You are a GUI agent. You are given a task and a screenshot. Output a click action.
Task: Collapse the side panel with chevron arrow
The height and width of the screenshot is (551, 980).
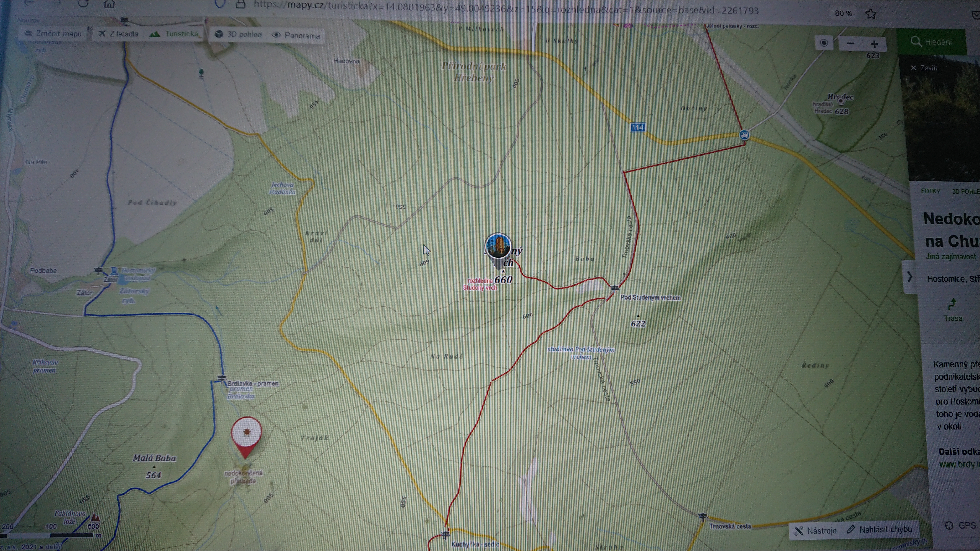[x=910, y=276]
